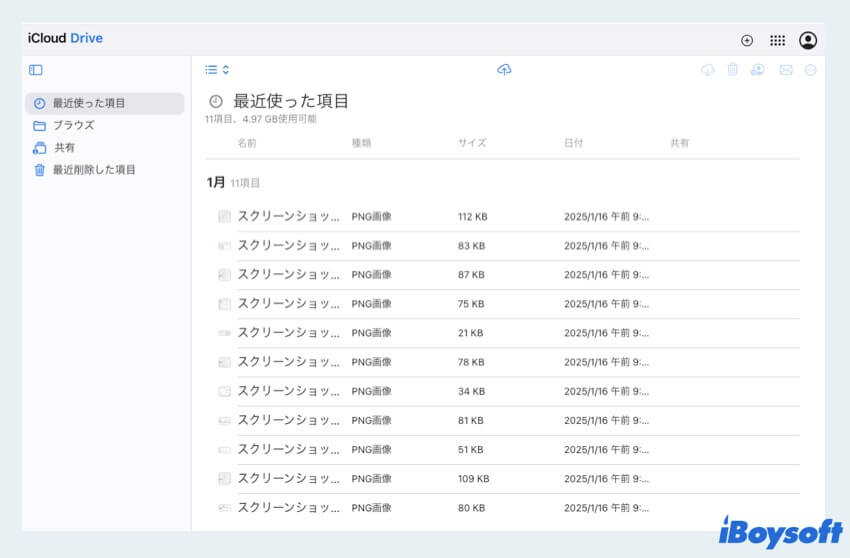The height and width of the screenshot is (558, 850).
Task: Click the email envelope icon
Action: click(x=785, y=70)
